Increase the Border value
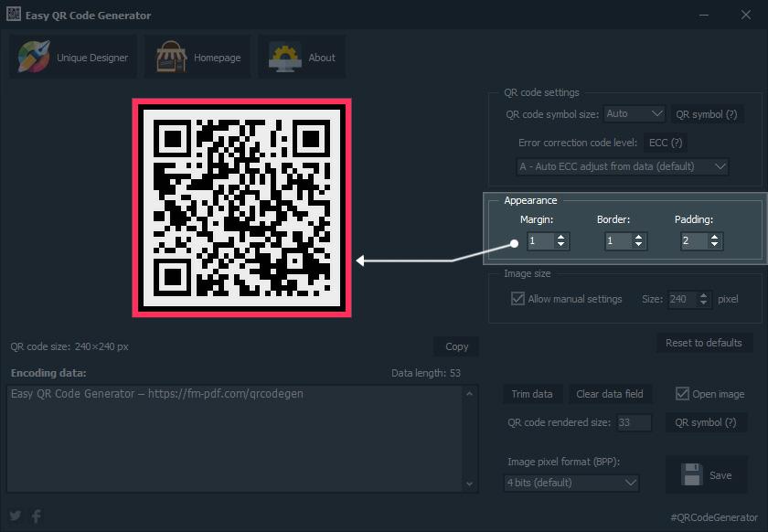 tap(639, 237)
